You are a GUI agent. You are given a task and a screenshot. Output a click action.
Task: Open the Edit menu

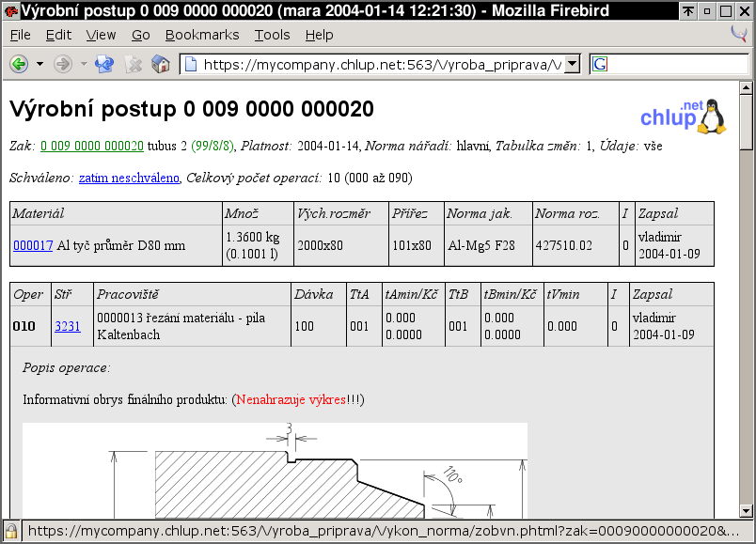[x=58, y=35]
